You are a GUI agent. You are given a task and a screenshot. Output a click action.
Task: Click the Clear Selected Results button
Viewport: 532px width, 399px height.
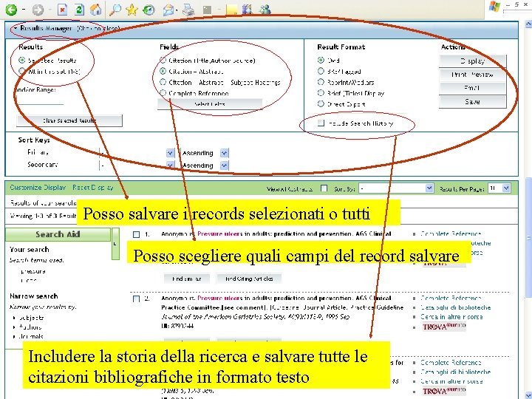[69, 120]
